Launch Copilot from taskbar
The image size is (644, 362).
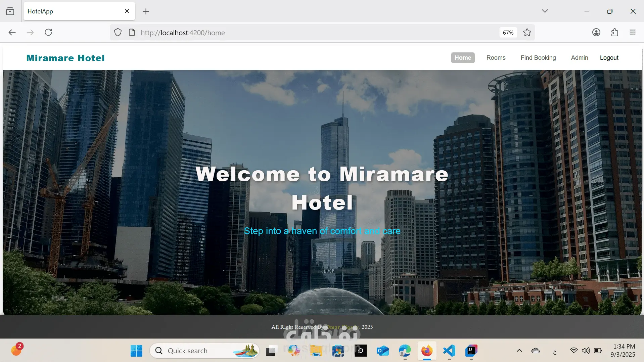point(293,351)
